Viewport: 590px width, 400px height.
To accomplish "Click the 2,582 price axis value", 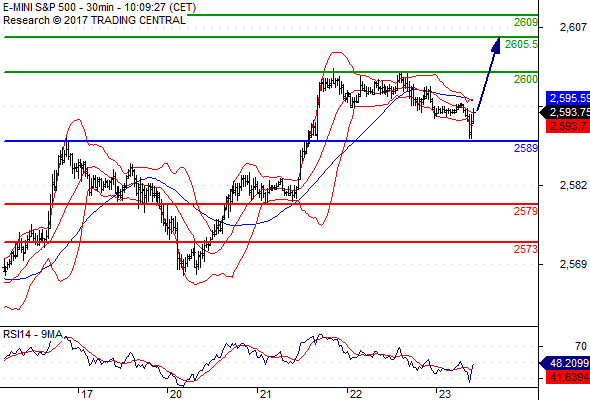I will pyautogui.click(x=573, y=185).
